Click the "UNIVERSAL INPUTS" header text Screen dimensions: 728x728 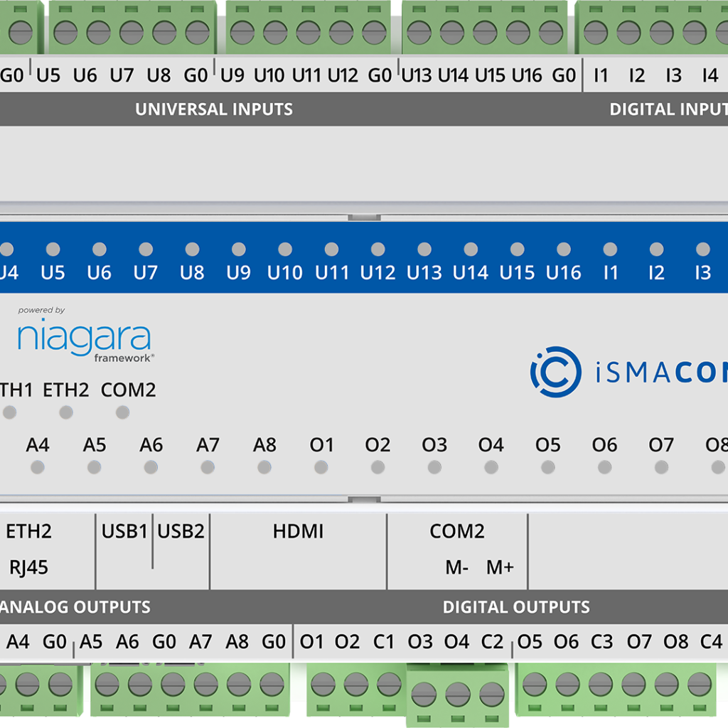point(214,109)
